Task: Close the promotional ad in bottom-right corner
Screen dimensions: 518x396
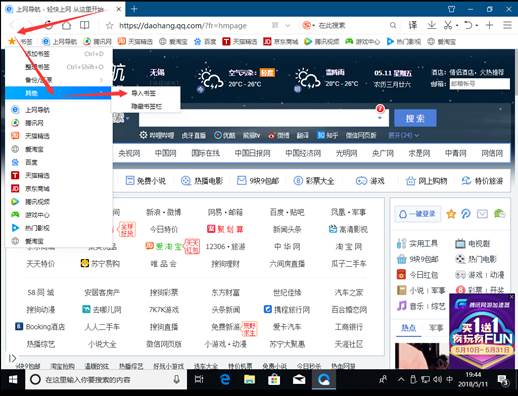Action: pyautogui.click(x=512, y=296)
